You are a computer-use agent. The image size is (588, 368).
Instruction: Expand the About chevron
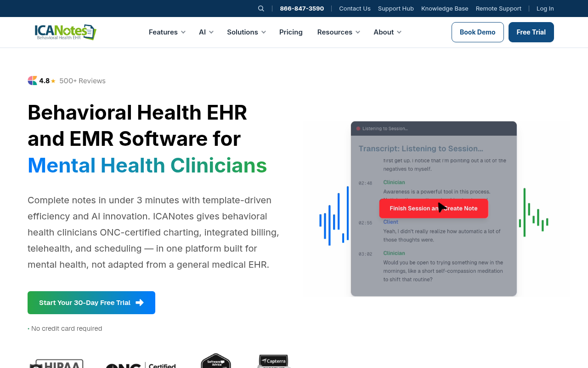399,32
